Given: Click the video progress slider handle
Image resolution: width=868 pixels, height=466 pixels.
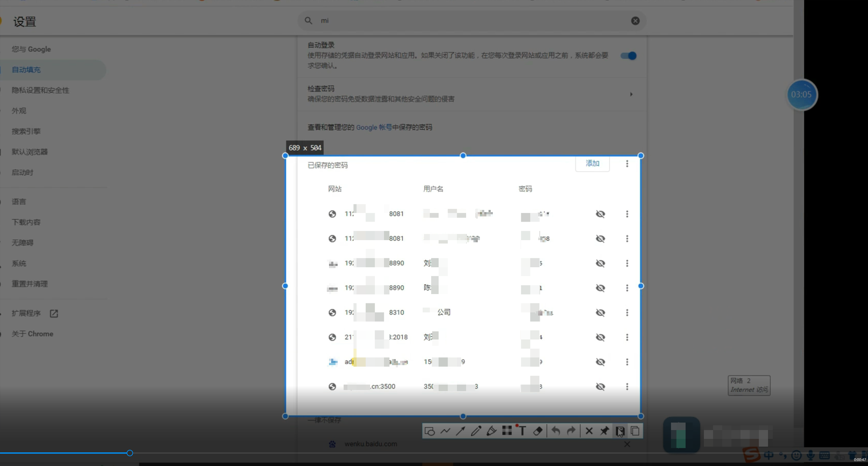Looking at the screenshot, I should click(130, 453).
